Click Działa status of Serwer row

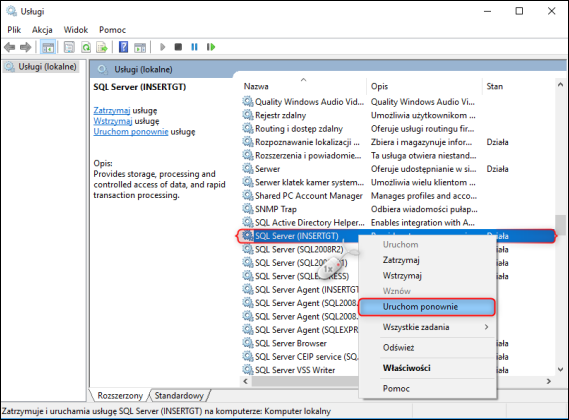click(x=498, y=169)
